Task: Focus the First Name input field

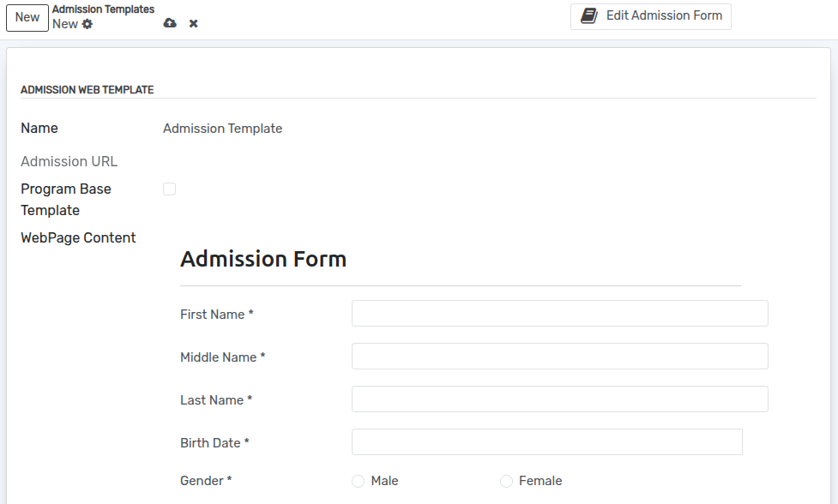Action: point(559,314)
